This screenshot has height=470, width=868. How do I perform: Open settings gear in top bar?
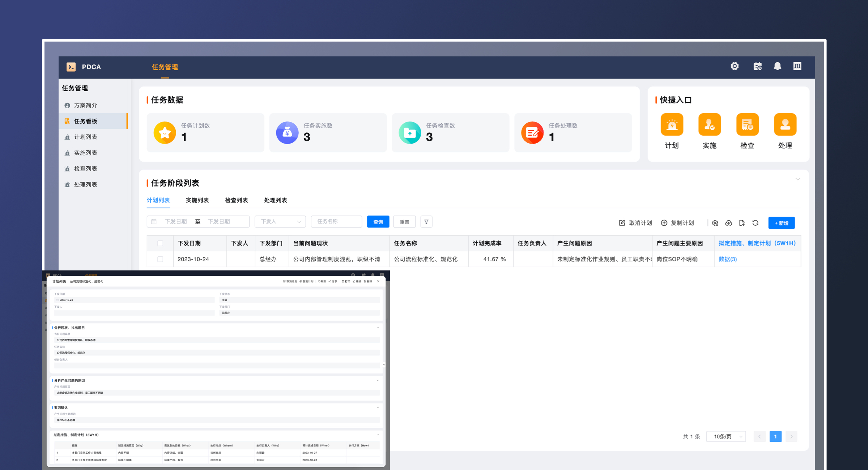(x=735, y=67)
